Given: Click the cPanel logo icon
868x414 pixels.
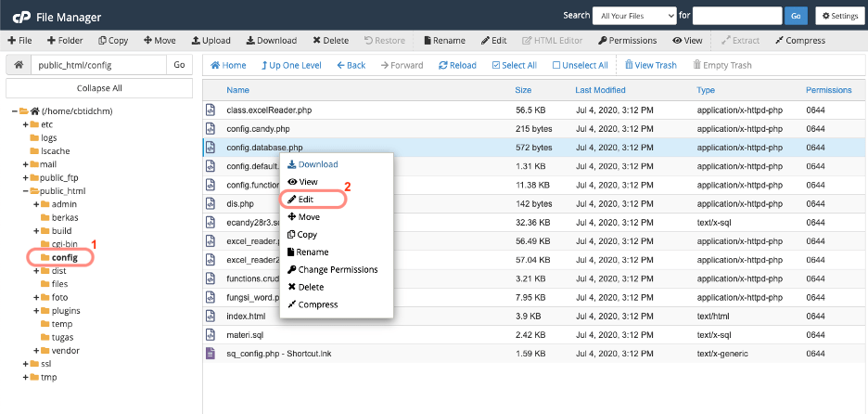Looking at the screenshot, I should (x=21, y=18).
